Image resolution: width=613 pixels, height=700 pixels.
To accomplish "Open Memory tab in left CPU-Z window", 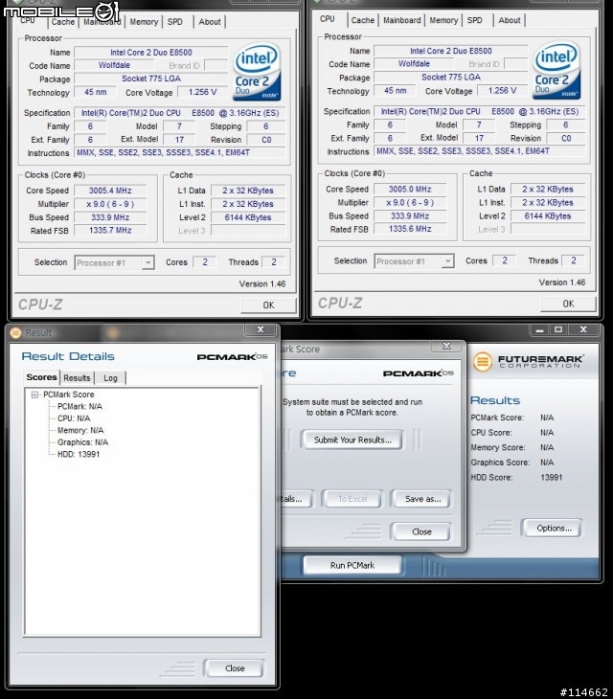I will click(x=144, y=22).
